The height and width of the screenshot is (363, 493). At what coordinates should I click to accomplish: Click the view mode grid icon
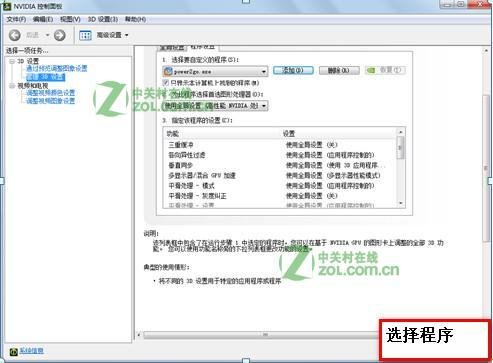(x=85, y=35)
